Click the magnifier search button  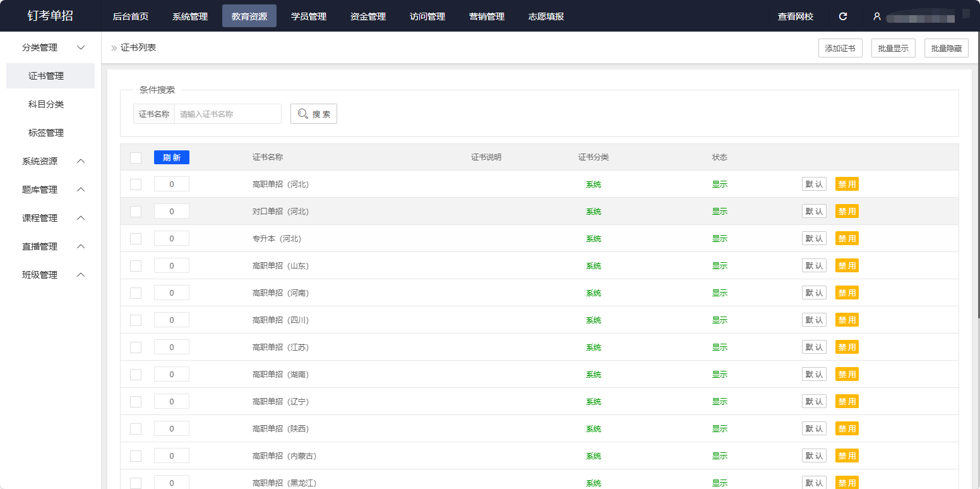(x=314, y=114)
